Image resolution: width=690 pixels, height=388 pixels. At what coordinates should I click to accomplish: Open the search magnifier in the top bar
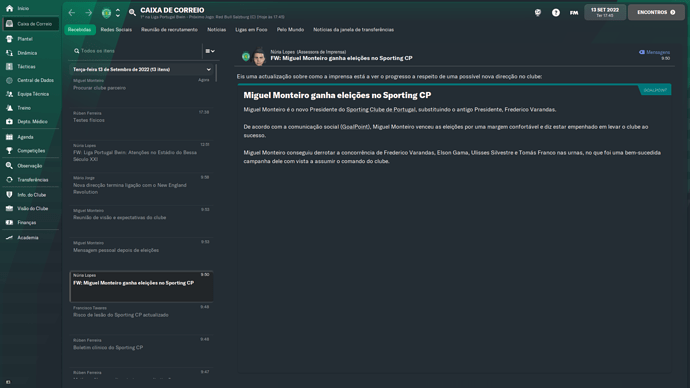click(132, 12)
